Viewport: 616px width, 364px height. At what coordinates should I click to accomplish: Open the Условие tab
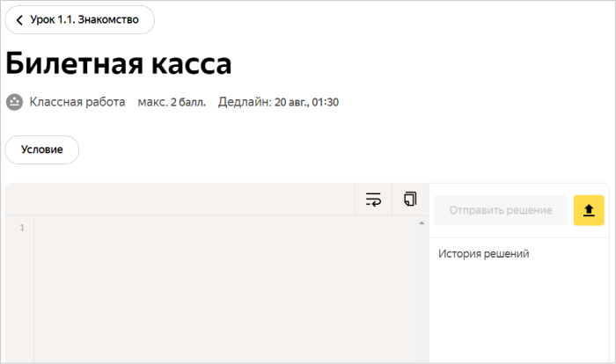42,149
